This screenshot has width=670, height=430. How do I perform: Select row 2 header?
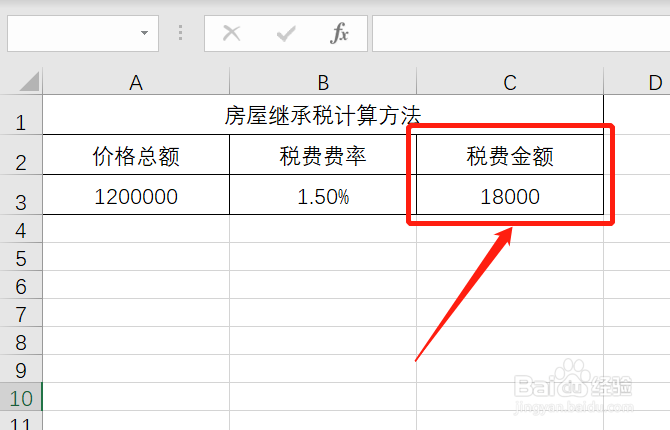(21, 155)
